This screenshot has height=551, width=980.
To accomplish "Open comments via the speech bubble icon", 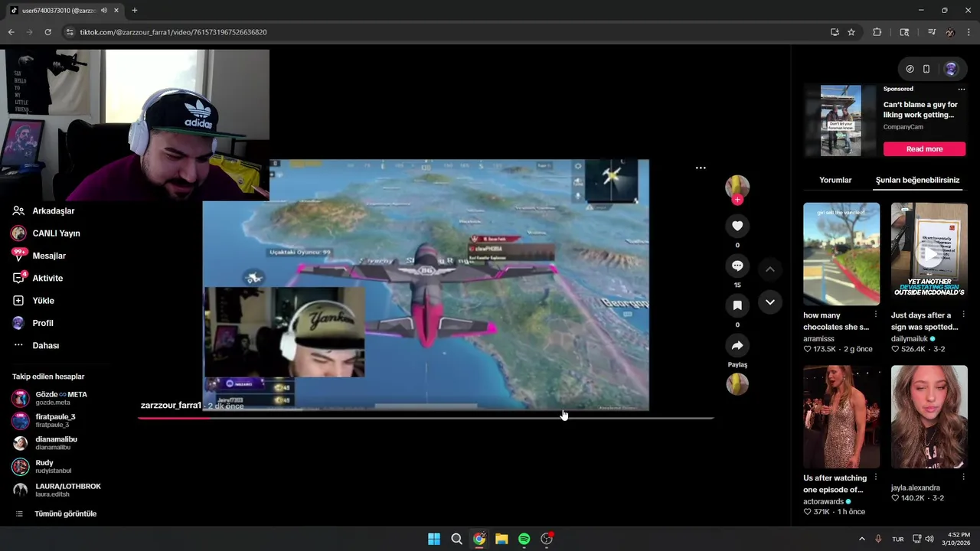I will pos(737,266).
